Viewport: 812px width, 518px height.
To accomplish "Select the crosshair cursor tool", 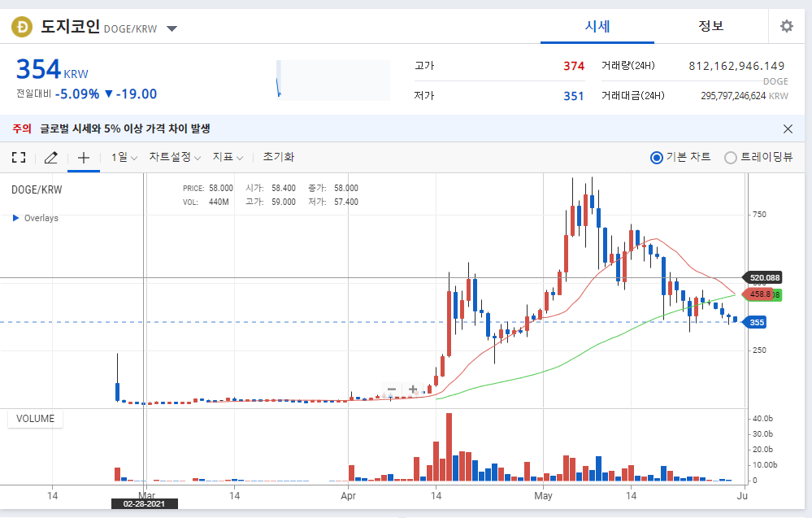I will [84, 158].
